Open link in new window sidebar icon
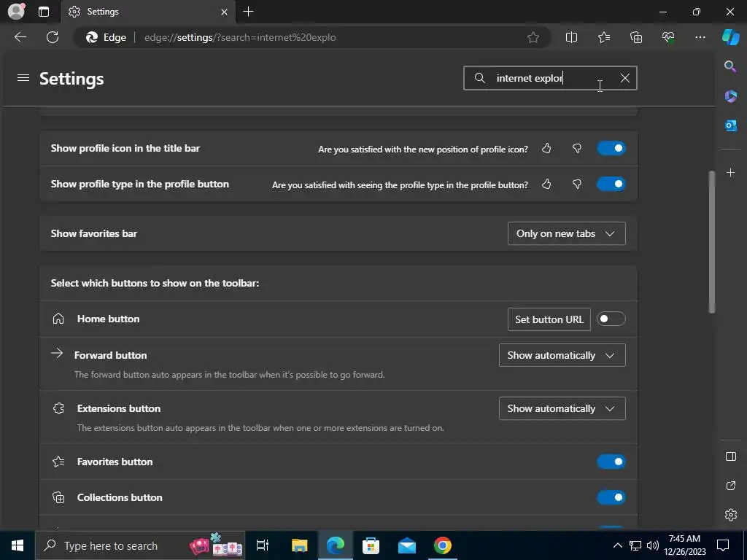The height and width of the screenshot is (560, 747). tap(730, 485)
